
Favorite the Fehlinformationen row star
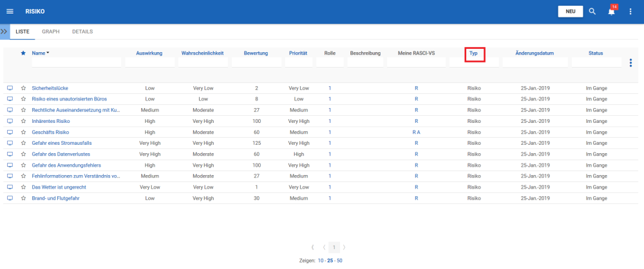click(x=23, y=176)
